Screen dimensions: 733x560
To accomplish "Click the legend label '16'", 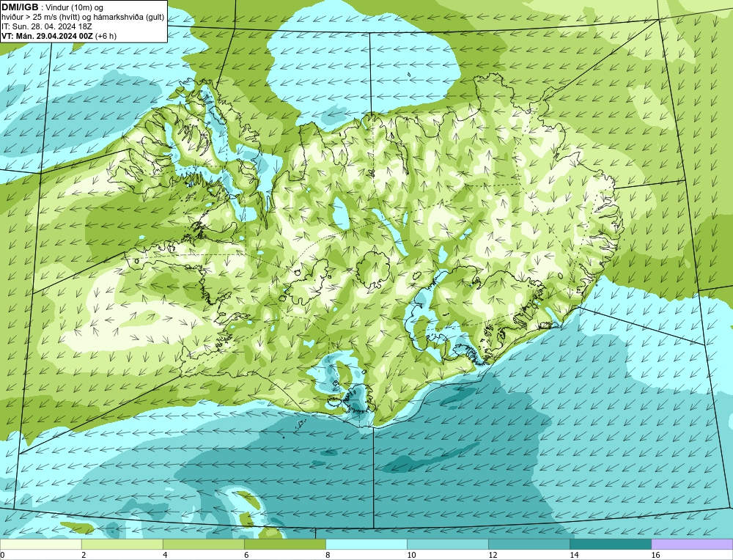I will click(x=655, y=555).
